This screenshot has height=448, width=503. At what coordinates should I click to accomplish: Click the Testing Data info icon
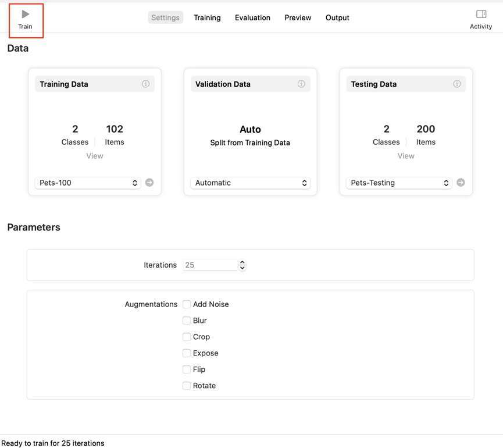(x=457, y=84)
